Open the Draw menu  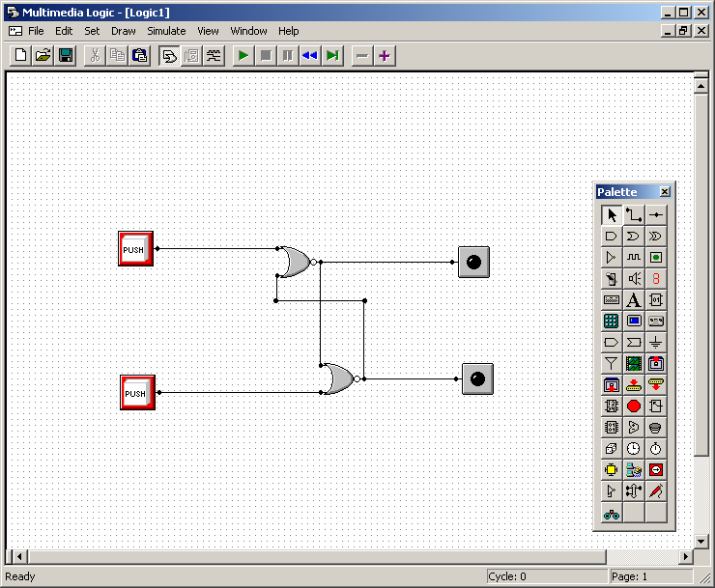[x=124, y=31]
